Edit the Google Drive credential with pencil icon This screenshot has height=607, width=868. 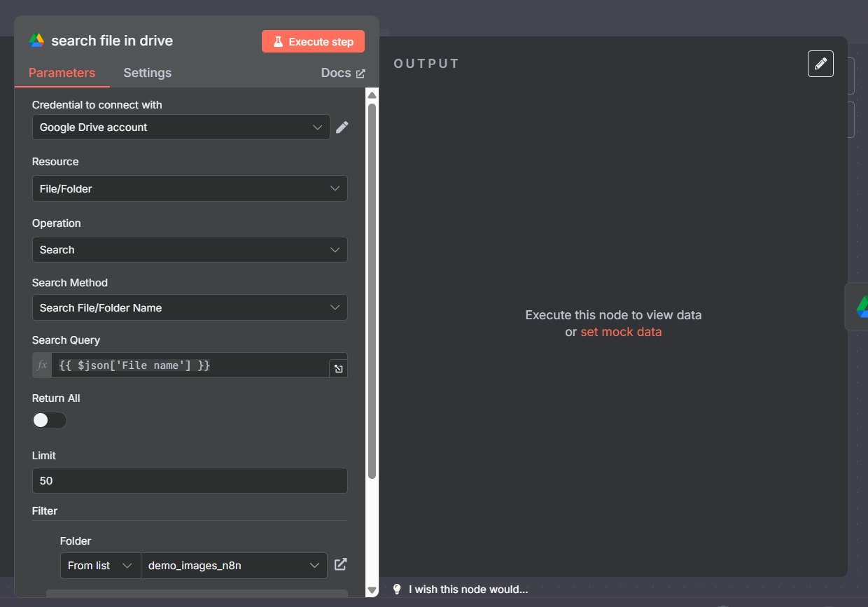pyautogui.click(x=342, y=127)
